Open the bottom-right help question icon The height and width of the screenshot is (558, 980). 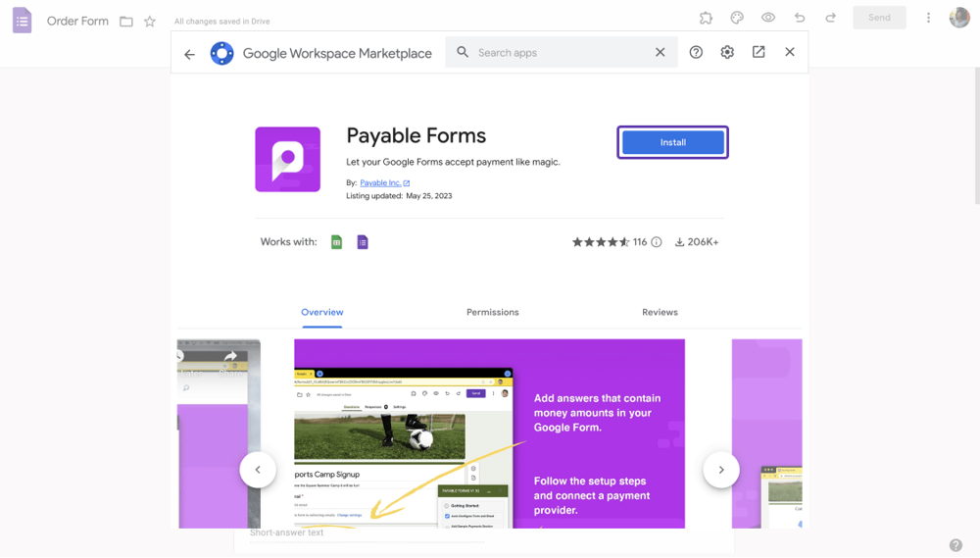pyautogui.click(x=955, y=545)
